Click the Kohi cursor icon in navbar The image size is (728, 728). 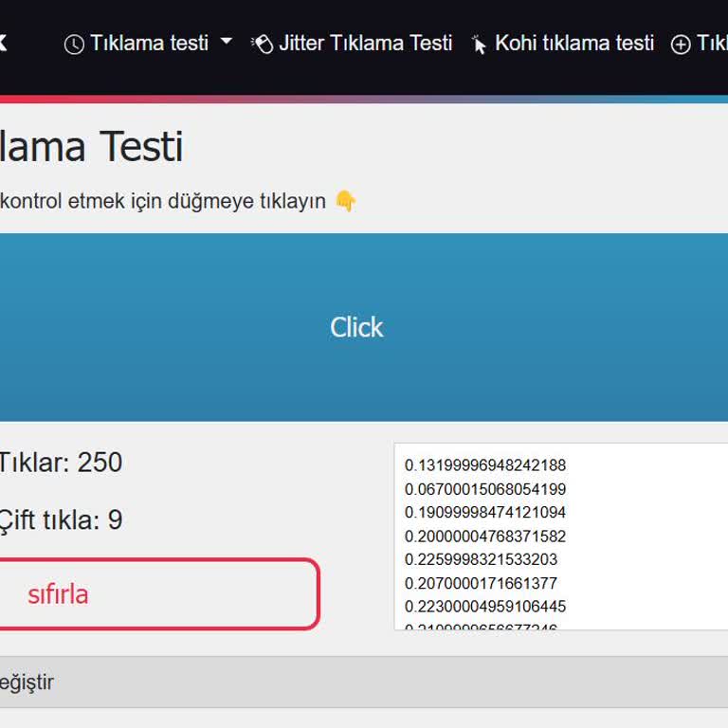(x=479, y=45)
